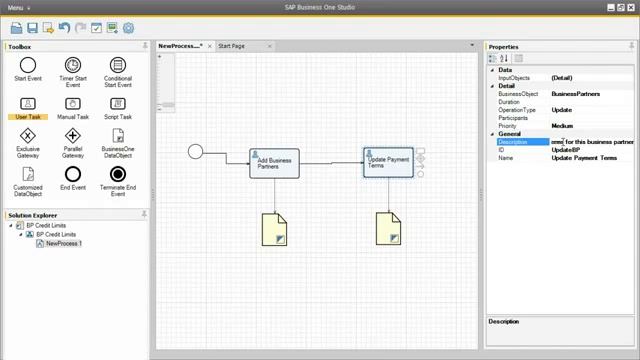Image resolution: width=640 pixels, height=360 pixels.
Task: Click the Duration property row
Action: [565, 102]
